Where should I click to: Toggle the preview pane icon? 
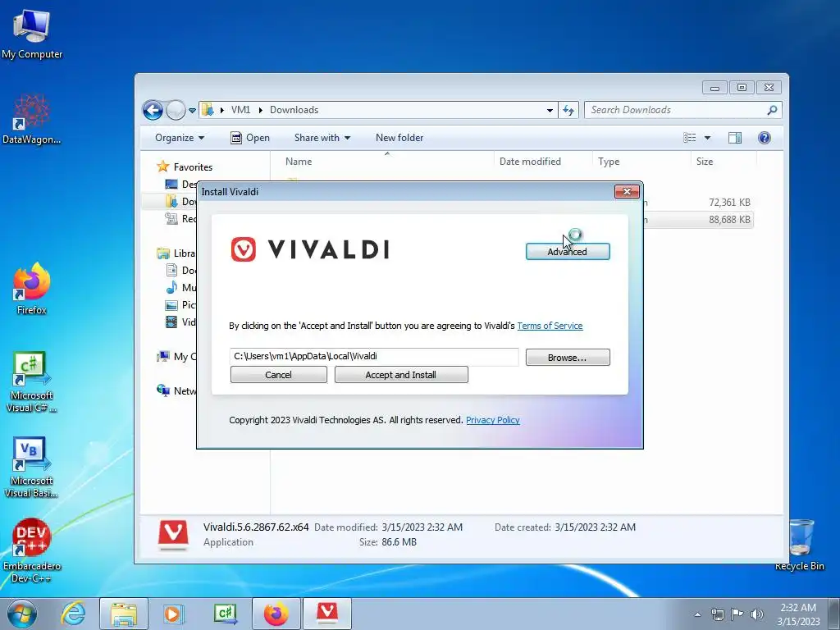[734, 138]
